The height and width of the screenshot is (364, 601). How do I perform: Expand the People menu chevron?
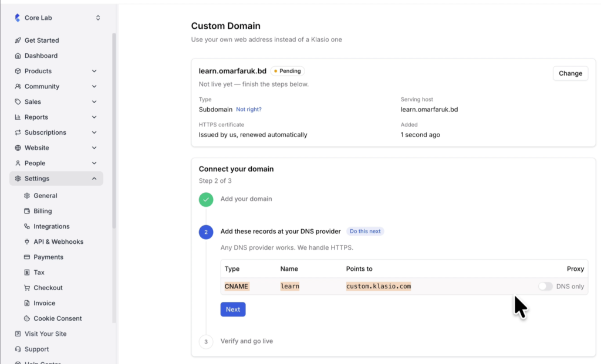tap(94, 163)
